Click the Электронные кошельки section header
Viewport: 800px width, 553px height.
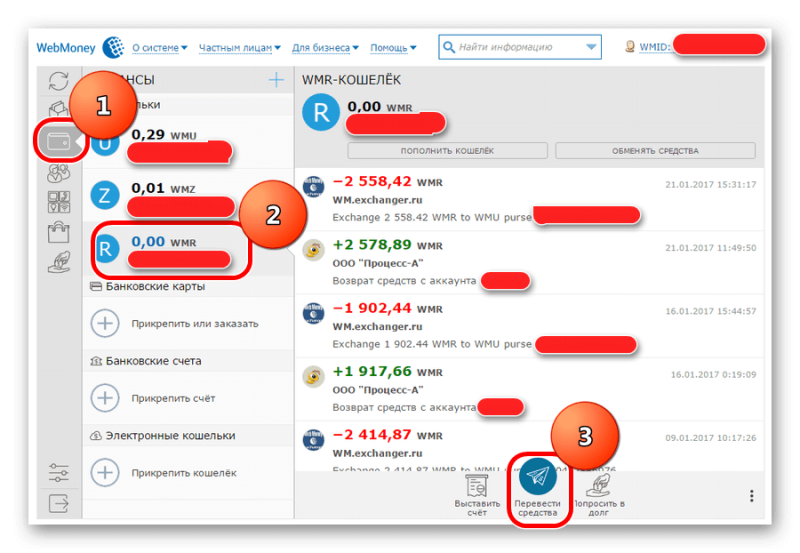click(x=188, y=436)
